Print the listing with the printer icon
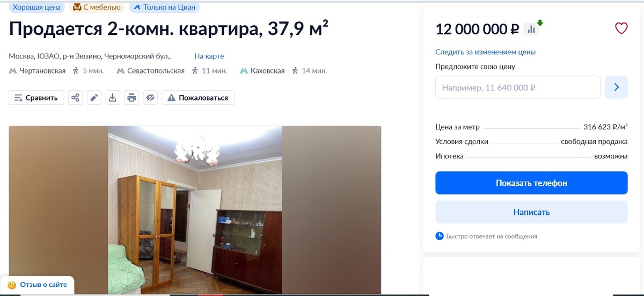This screenshot has width=644, height=296. coord(131,97)
